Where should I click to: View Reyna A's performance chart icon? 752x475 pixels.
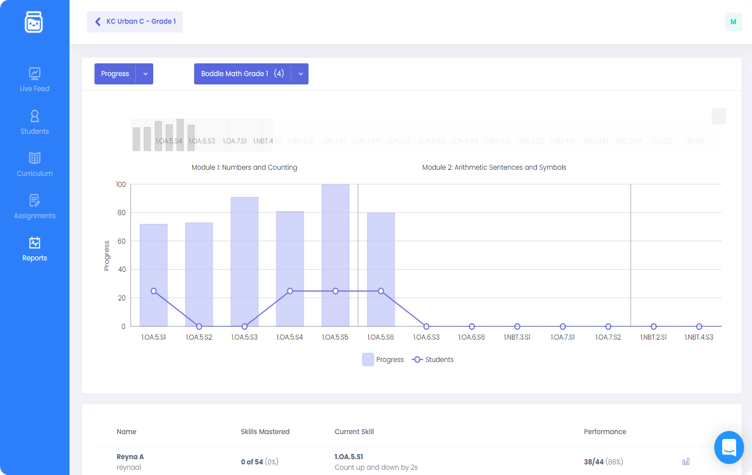685,461
